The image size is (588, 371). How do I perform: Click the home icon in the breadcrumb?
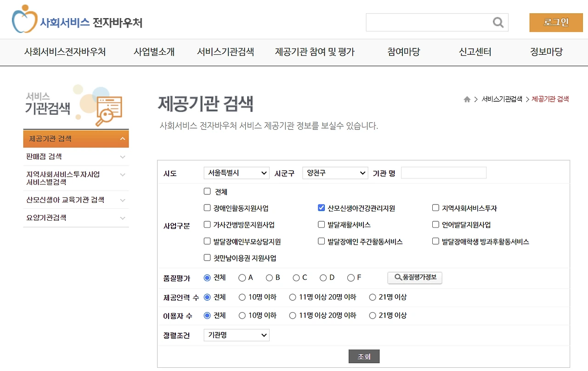click(x=467, y=99)
